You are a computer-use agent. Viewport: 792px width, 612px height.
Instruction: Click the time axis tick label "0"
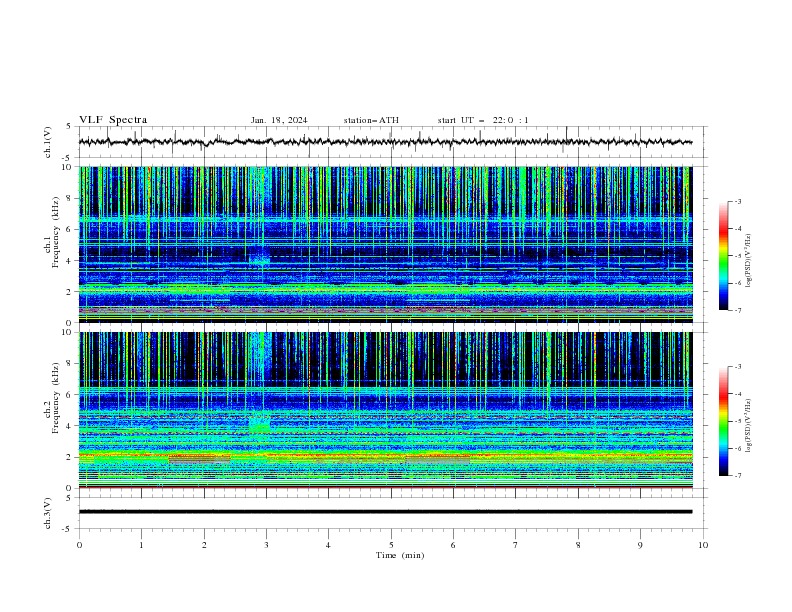79,545
